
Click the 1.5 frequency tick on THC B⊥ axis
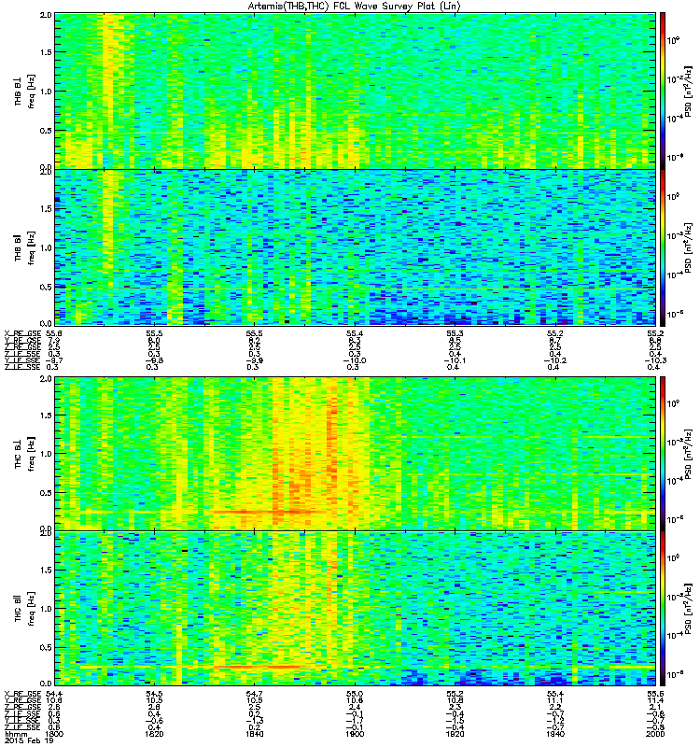(x=46, y=416)
